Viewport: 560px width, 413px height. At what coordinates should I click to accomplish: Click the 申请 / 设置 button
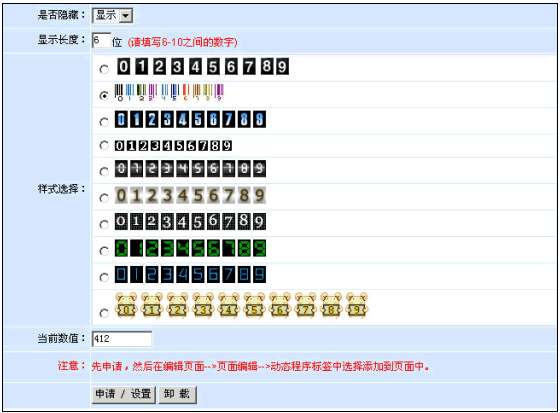point(124,394)
